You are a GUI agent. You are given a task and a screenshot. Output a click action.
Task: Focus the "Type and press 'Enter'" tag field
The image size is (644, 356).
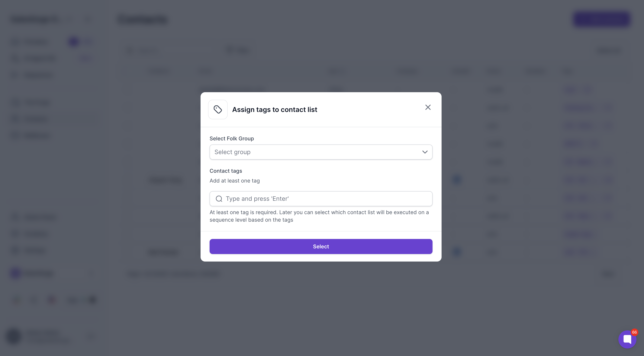point(321,199)
